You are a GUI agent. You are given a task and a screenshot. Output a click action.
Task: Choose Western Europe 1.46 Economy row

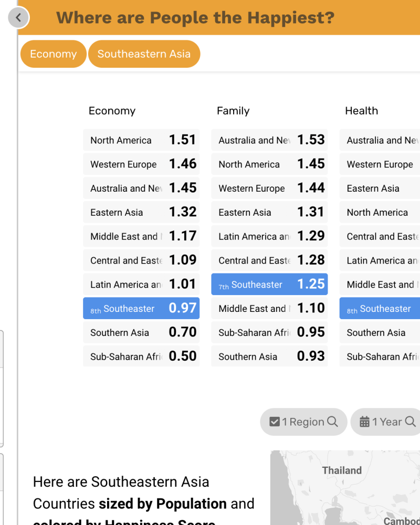point(141,164)
